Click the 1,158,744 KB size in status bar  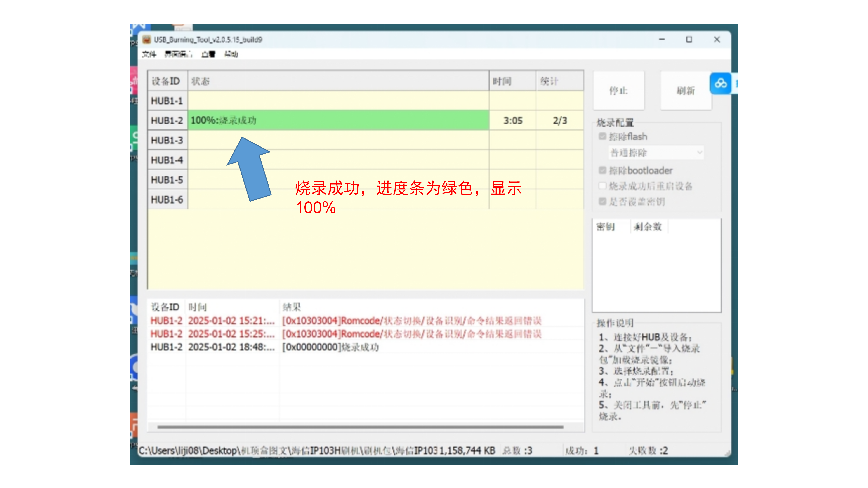tap(467, 450)
